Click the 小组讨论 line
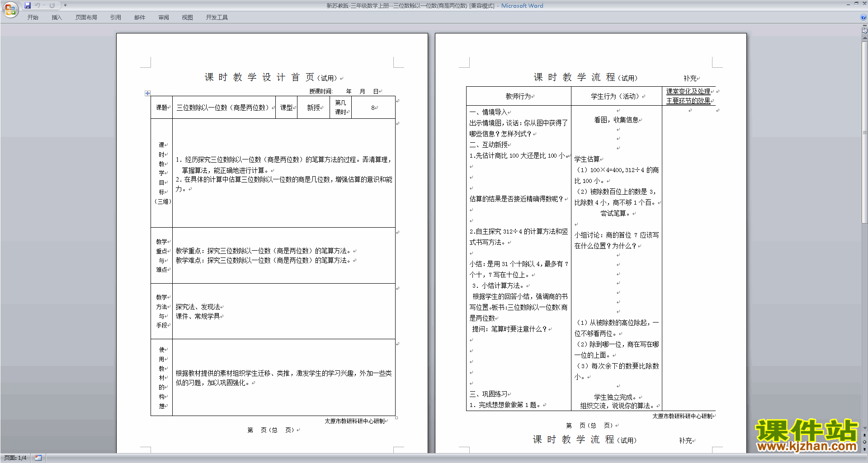This screenshot has height=463, width=868. [x=617, y=240]
